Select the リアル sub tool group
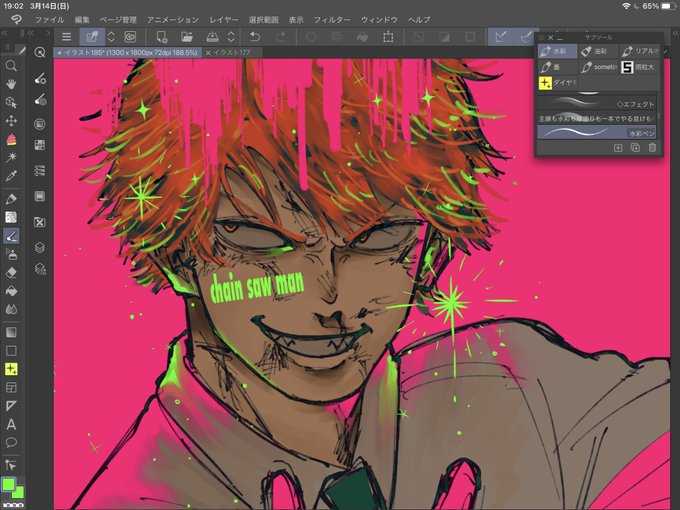 click(x=639, y=51)
